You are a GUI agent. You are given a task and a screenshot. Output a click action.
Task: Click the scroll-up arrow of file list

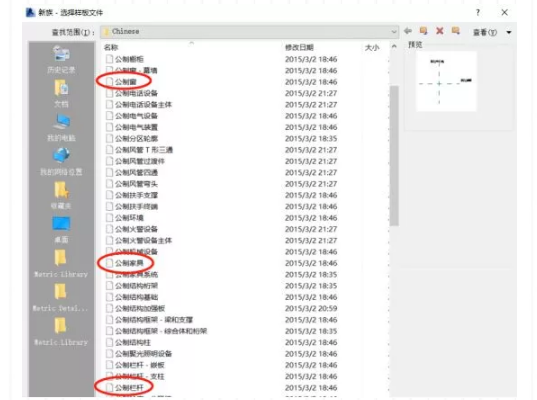click(394, 47)
